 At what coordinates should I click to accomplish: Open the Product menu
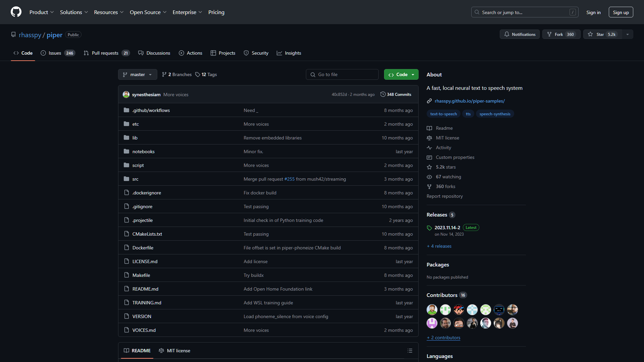42,12
